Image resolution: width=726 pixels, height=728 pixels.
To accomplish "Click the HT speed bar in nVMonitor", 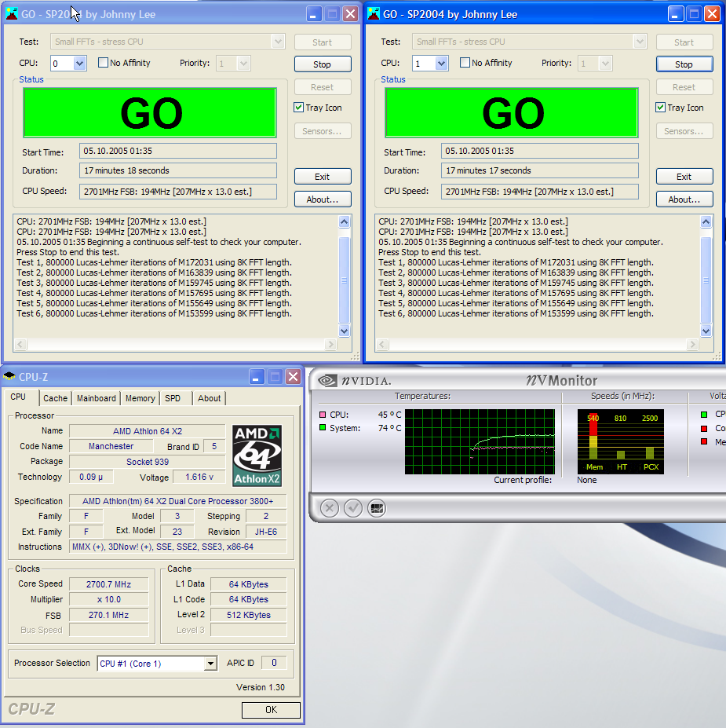I will (x=621, y=455).
